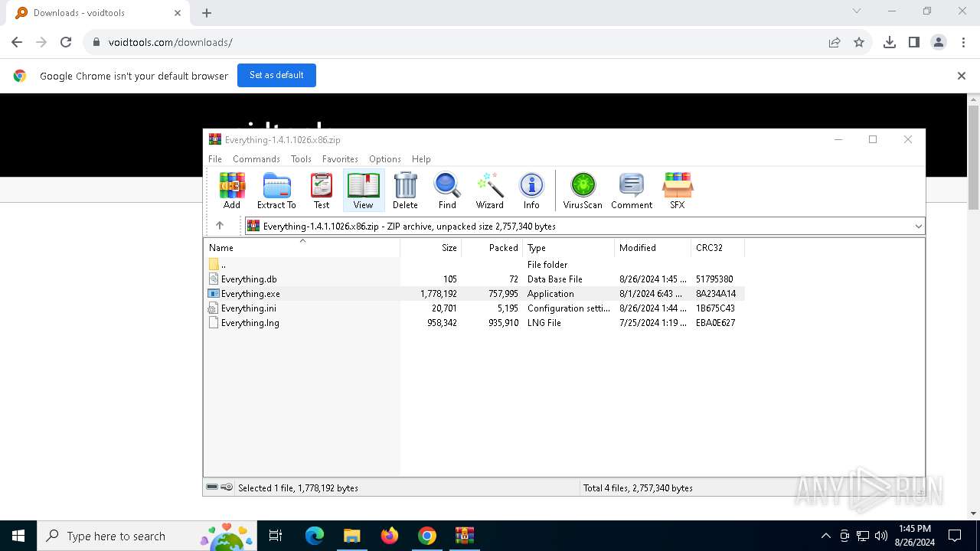Open the Windows Start menu
This screenshot has height=551, width=980.
(x=18, y=536)
